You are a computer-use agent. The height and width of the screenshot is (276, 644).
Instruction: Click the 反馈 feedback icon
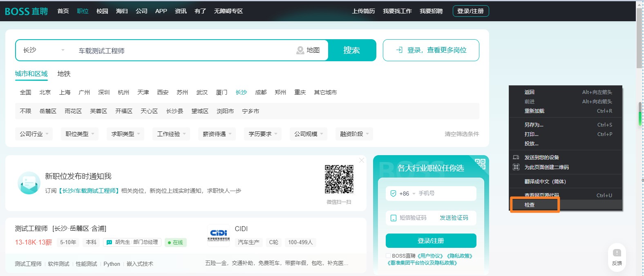click(617, 253)
